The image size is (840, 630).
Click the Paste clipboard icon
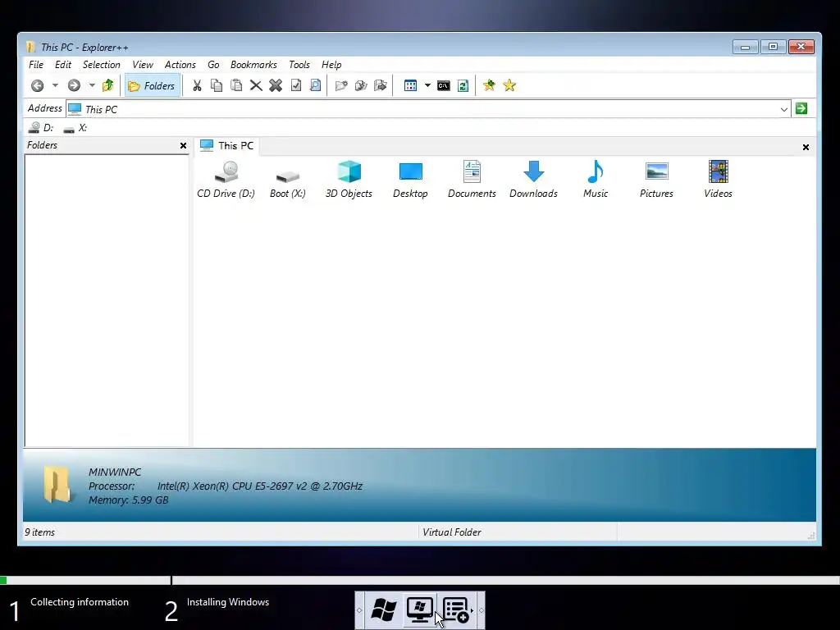click(x=236, y=85)
